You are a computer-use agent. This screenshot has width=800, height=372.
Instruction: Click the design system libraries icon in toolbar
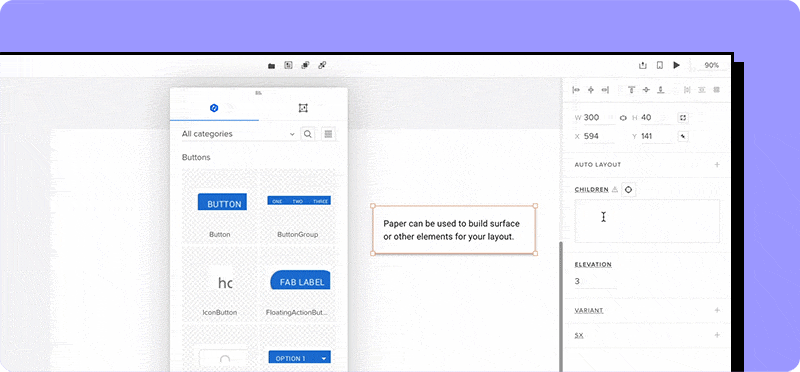(x=288, y=65)
